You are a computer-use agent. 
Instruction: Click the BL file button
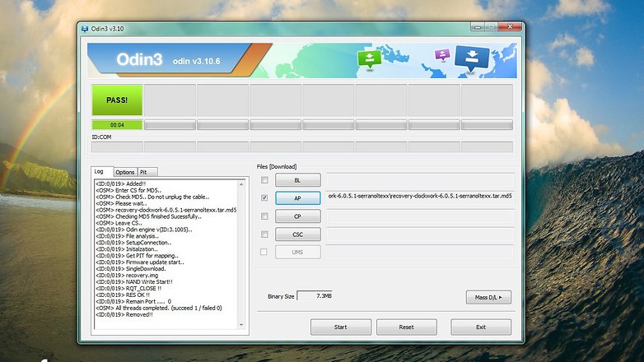(298, 180)
